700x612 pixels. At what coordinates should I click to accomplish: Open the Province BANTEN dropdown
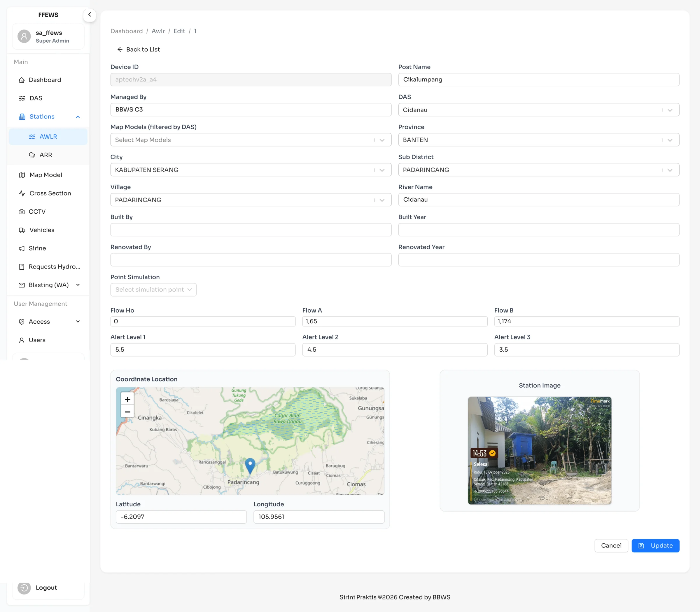[539, 140]
